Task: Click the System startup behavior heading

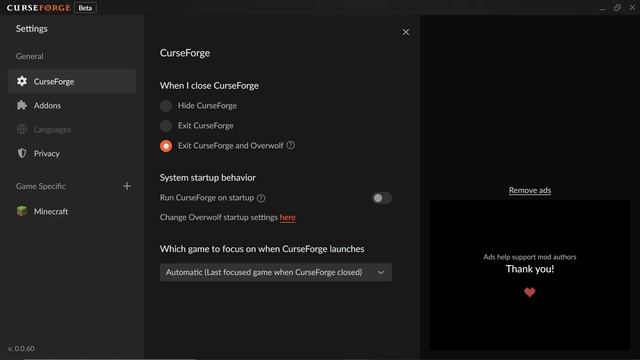Action: (208, 178)
